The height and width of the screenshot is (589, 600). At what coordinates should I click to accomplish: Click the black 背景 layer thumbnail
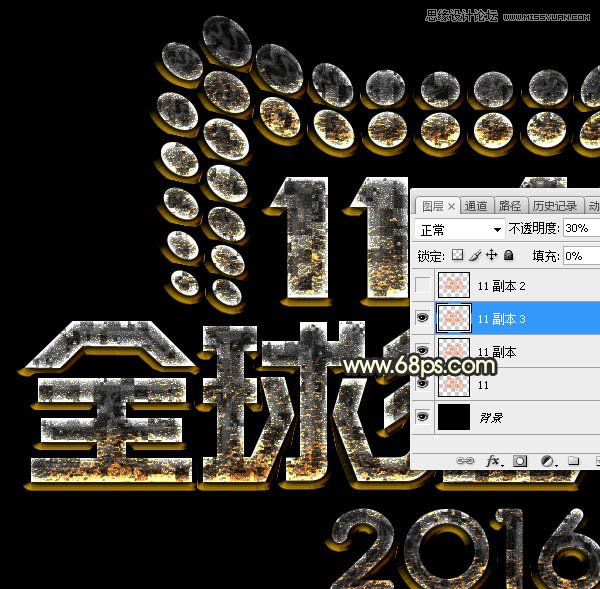pyautogui.click(x=454, y=417)
